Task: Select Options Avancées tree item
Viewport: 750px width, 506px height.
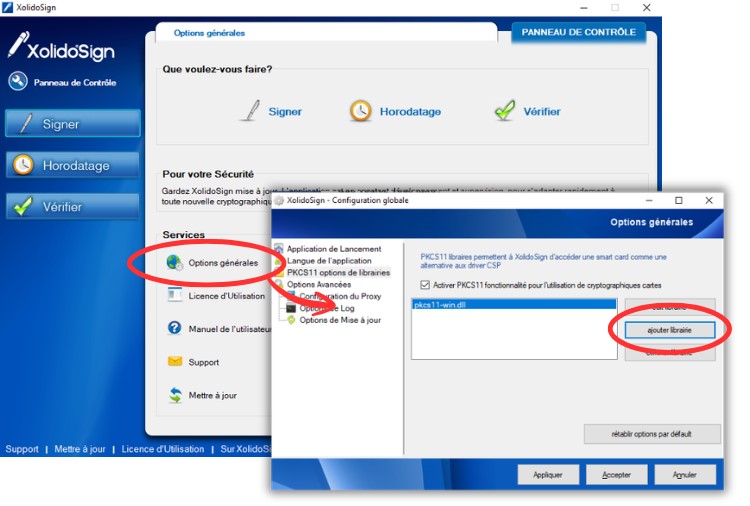Action: pos(319,284)
